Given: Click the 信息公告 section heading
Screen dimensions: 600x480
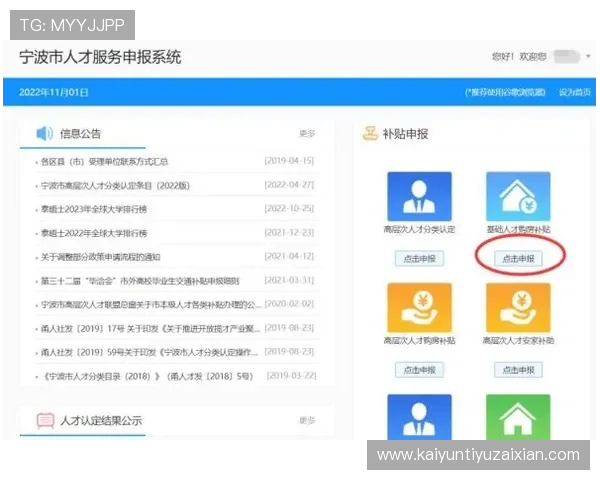Looking at the screenshot, I should pyautogui.click(x=80, y=134).
